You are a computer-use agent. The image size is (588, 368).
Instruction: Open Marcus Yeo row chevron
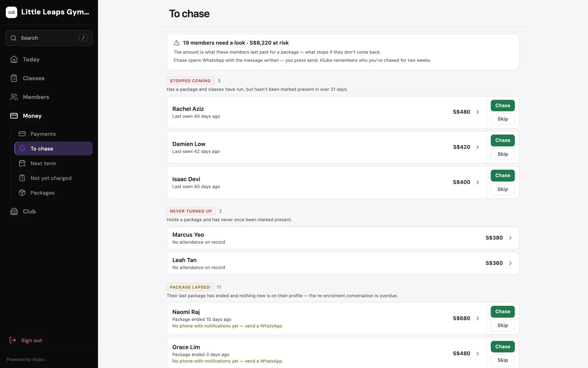pos(510,238)
